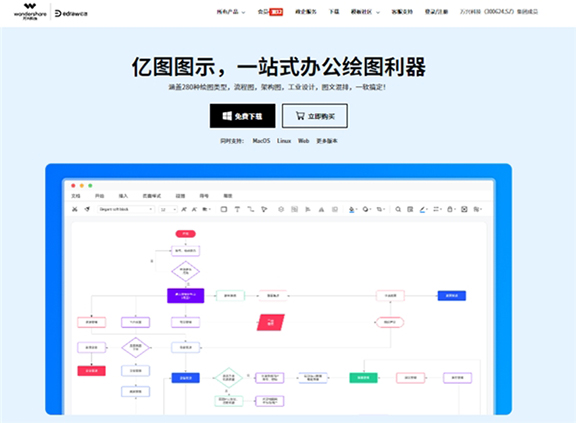Choose the rectangle shape tool icon
This screenshot has height=423, width=576.
point(223,209)
